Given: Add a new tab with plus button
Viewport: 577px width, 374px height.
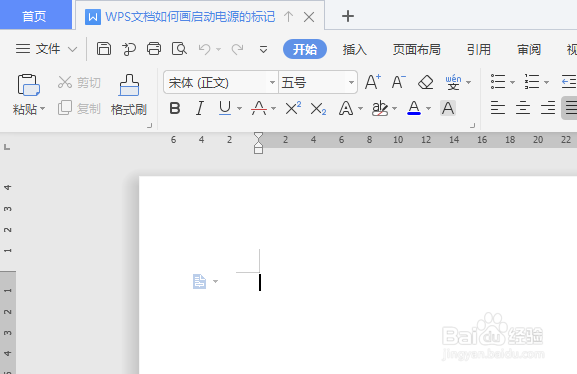Looking at the screenshot, I should pyautogui.click(x=348, y=16).
